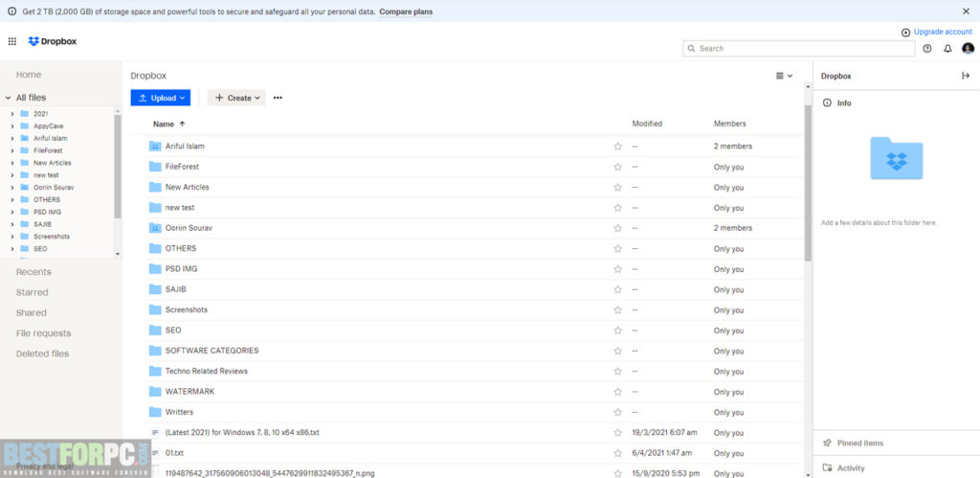Select Screenshots in the sidebar tree
The image size is (980, 478).
point(52,237)
